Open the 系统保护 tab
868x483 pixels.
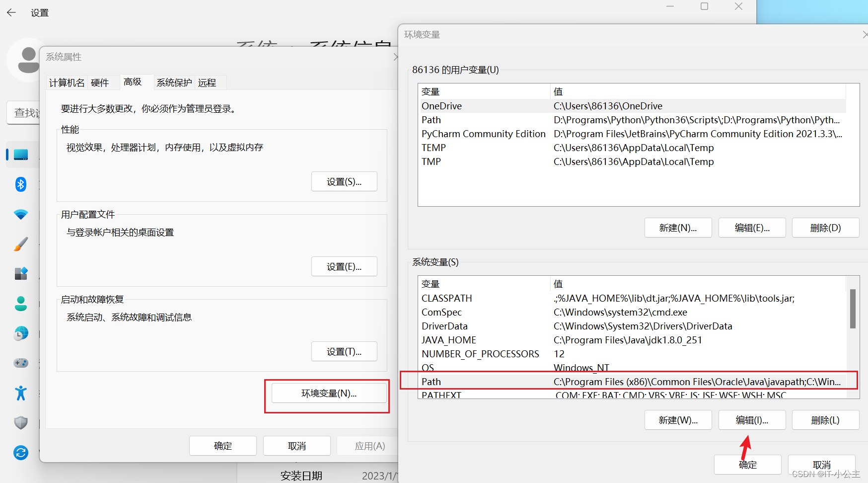pyautogui.click(x=174, y=82)
